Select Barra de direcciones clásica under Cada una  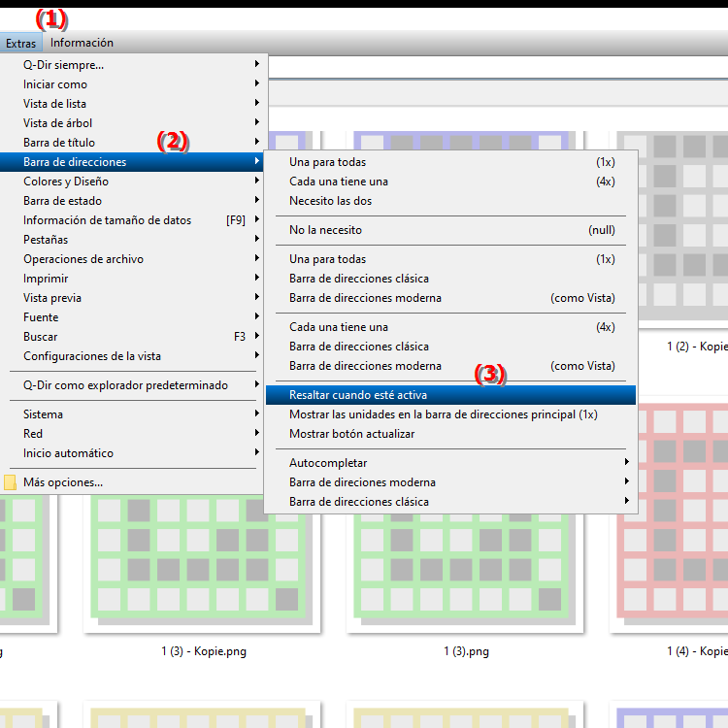450,347
